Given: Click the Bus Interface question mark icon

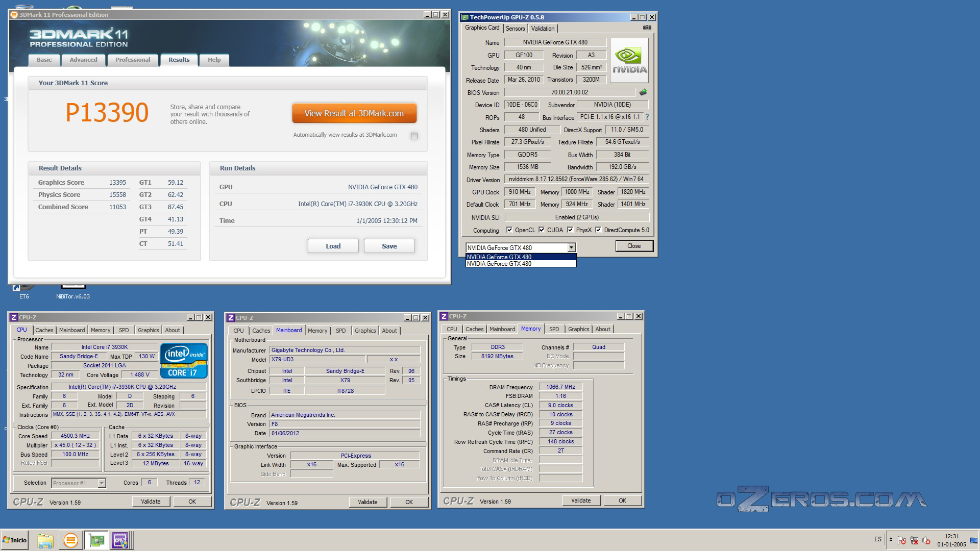Looking at the screenshot, I should (x=647, y=117).
